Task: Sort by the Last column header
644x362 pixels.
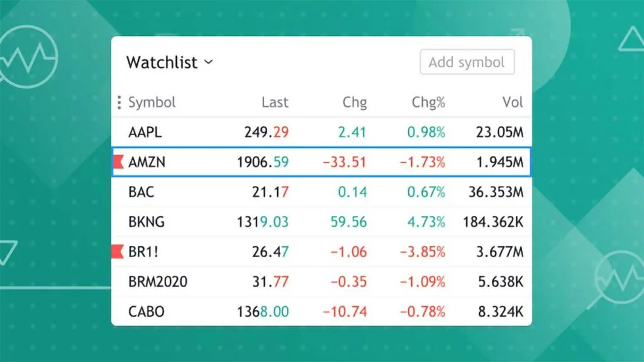Action: [275, 102]
